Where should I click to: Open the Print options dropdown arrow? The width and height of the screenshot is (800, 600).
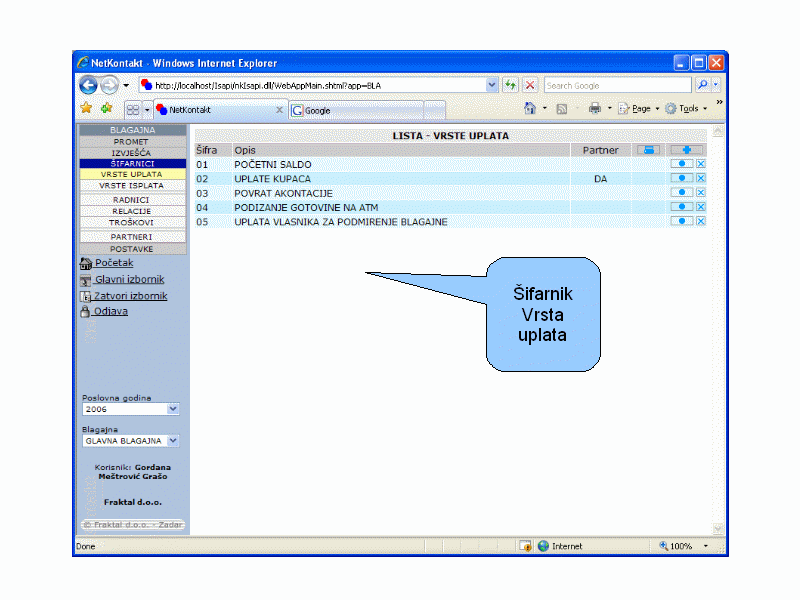(x=609, y=108)
